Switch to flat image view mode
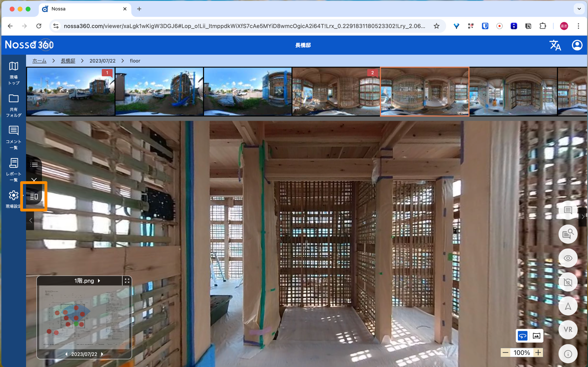Screen dimensions: 588x367 tap(536, 336)
